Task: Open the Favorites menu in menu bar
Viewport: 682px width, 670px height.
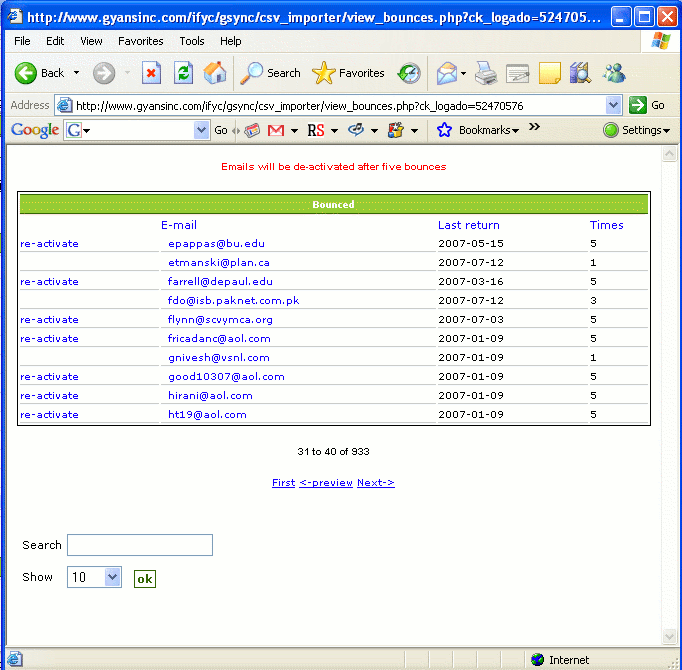Action: tap(140, 41)
